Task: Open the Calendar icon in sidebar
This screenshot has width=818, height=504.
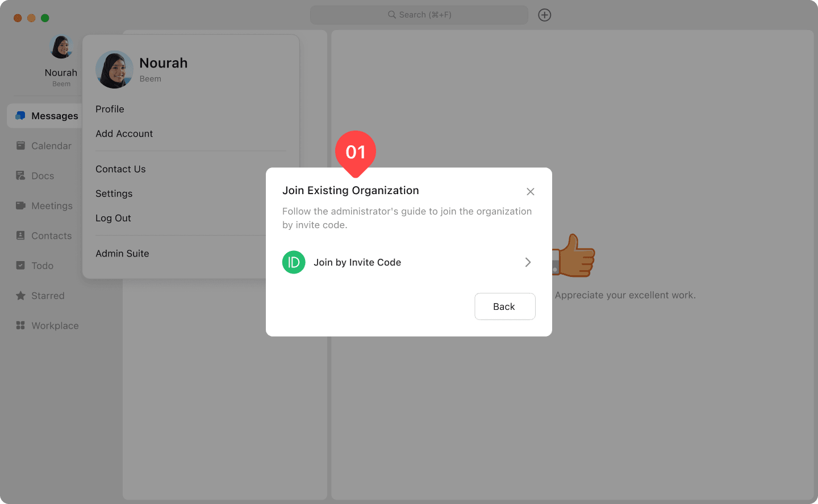Action: click(x=20, y=146)
